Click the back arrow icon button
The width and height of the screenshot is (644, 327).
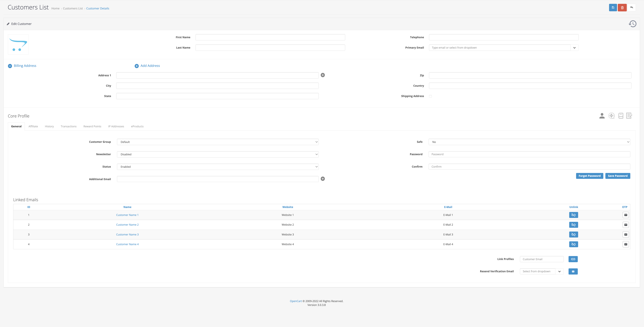tap(631, 8)
